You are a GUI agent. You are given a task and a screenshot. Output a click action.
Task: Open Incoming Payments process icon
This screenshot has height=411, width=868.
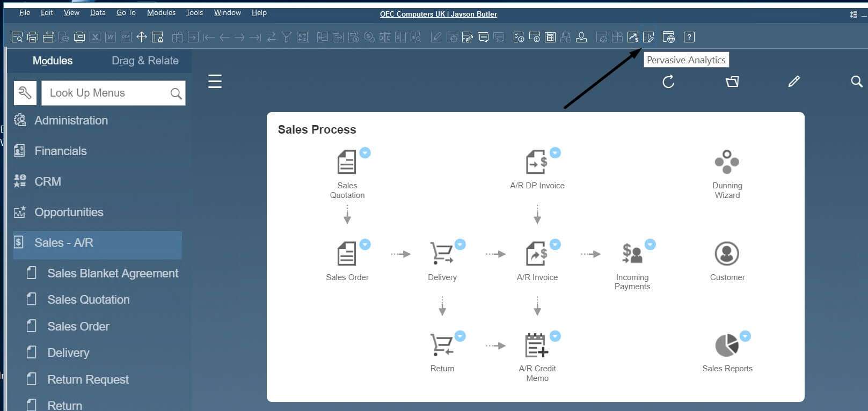(632, 253)
